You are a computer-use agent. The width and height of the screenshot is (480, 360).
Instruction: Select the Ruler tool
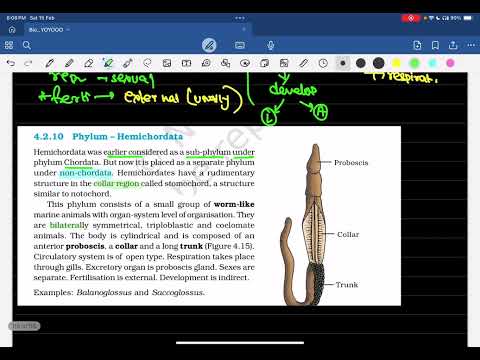[304, 63]
